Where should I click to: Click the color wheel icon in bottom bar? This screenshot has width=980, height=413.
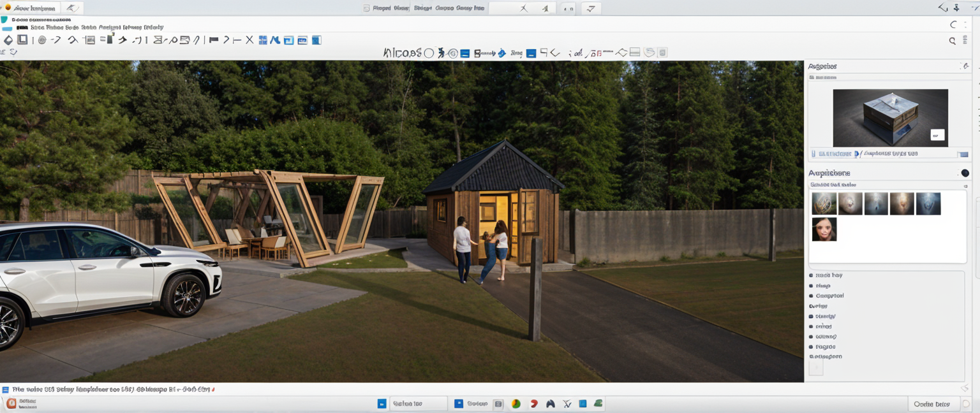tap(516, 403)
